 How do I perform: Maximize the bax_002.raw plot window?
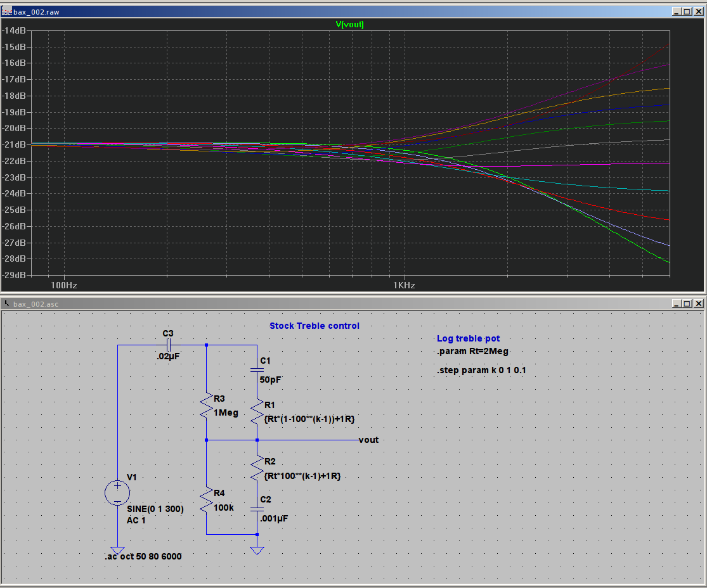[x=687, y=11]
